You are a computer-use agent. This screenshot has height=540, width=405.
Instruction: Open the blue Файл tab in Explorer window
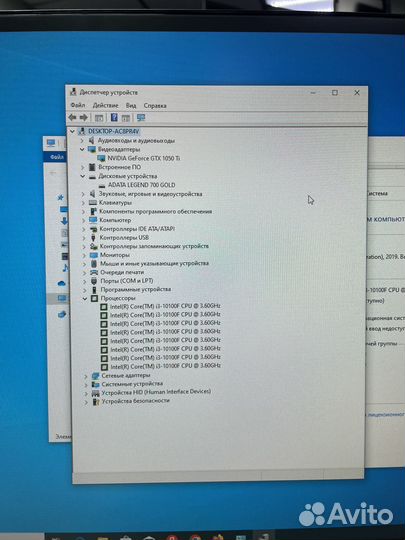tap(57, 157)
